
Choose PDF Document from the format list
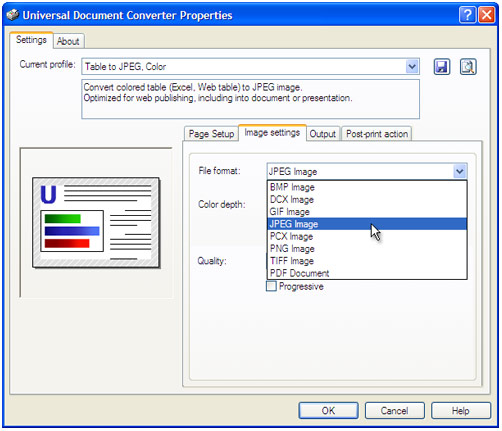[367, 273]
